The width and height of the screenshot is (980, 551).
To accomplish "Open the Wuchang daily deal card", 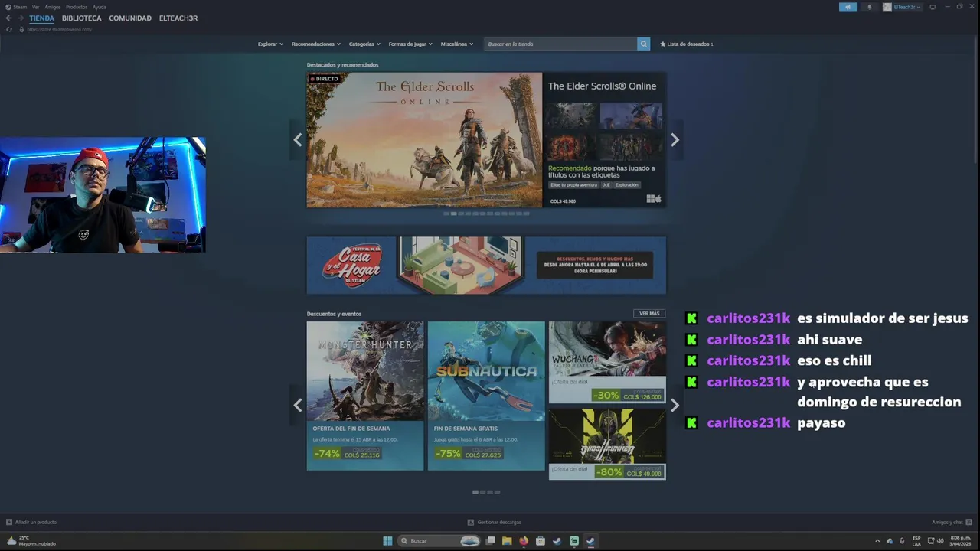I will point(607,362).
